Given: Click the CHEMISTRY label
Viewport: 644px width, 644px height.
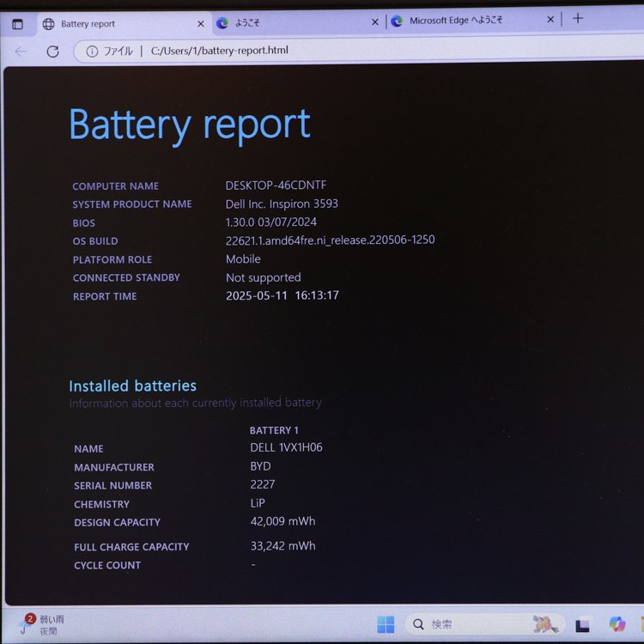Looking at the screenshot, I should (x=101, y=504).
